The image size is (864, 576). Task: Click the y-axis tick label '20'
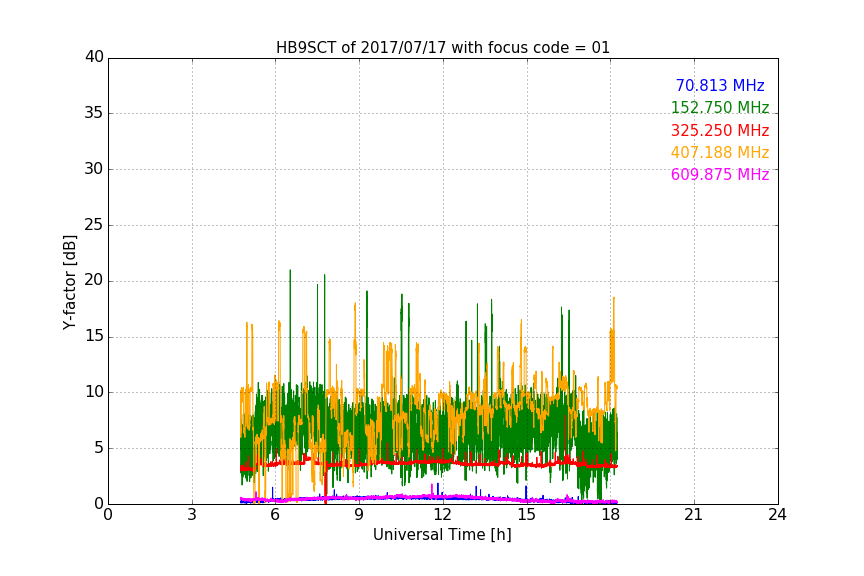tap(94, 280)
